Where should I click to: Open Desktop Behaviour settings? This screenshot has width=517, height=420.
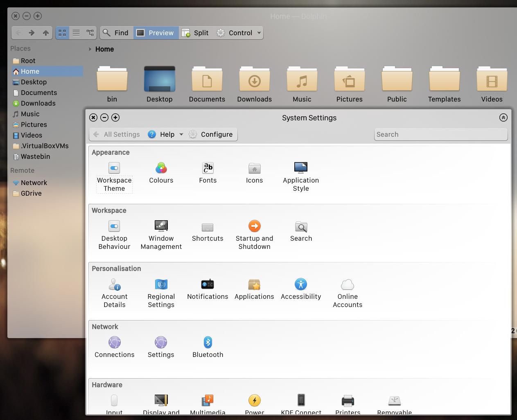click(x=114, y=235)
